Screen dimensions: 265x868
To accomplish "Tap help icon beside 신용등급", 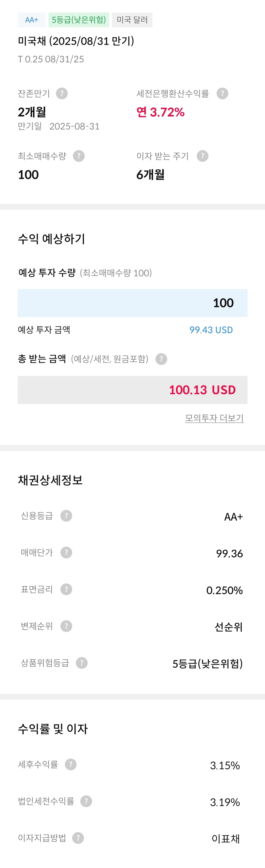I will point(66,516).
